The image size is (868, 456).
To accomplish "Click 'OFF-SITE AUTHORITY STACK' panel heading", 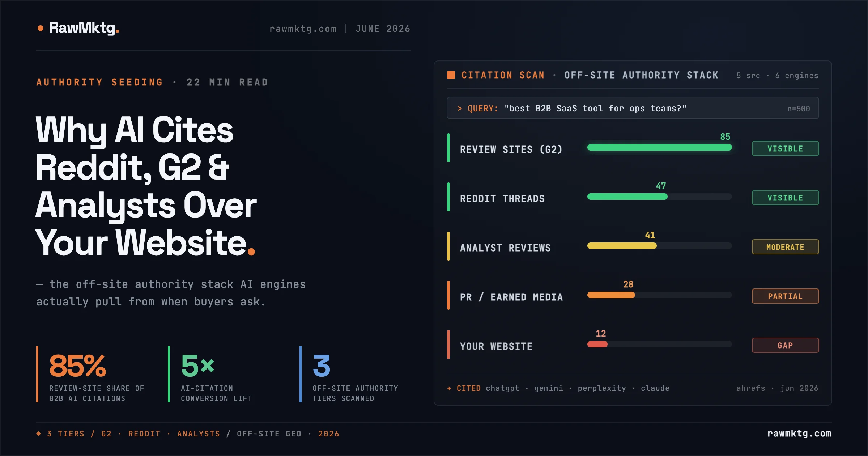I will tap(641, 75).
